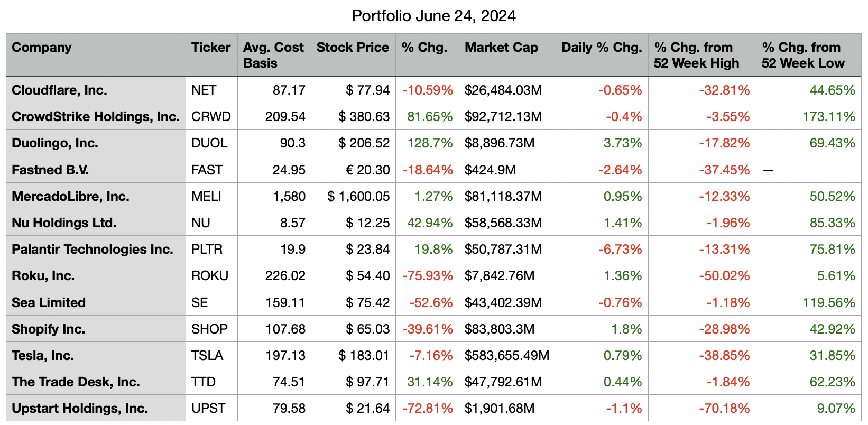Viewport: 868px width, 425px height.
Task: Click the SHOP ticker cell
Action: pos(209,329)
